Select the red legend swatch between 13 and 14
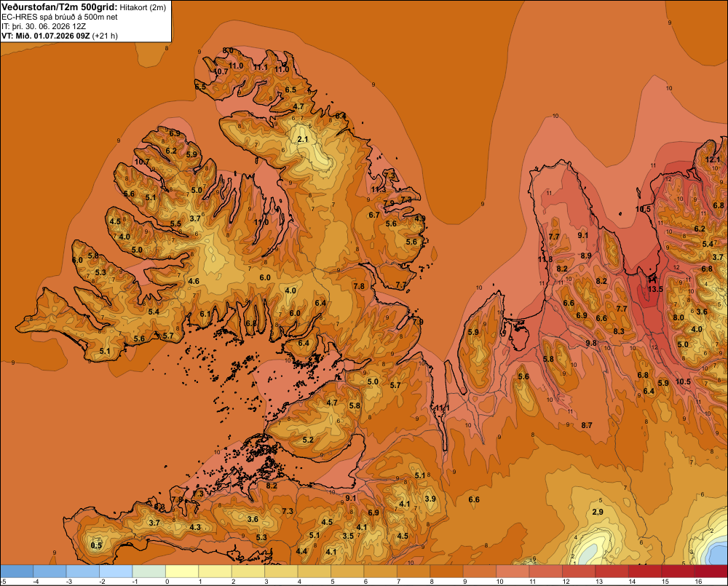728x586 pixels. click(x=612, y=571)
